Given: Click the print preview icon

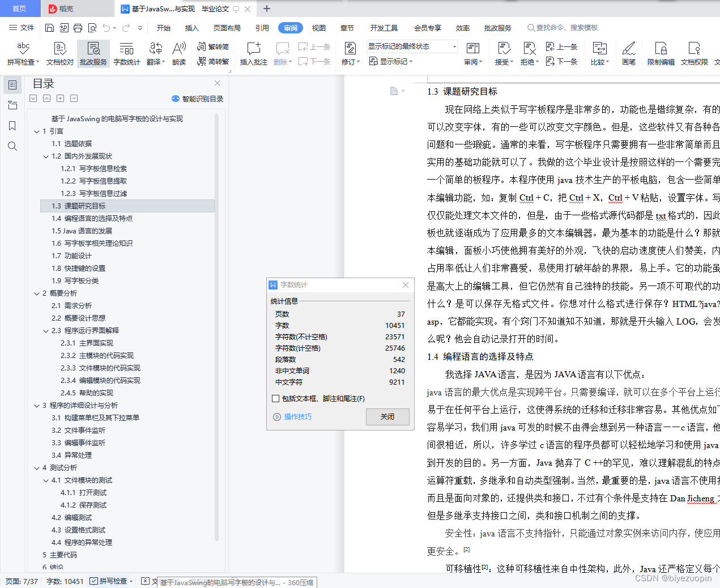Looking at the screenshot, I should pyautogui.click(x=92, y=28).
